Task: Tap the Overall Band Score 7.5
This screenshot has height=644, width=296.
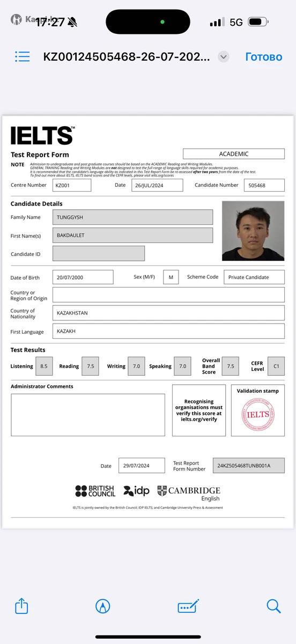Action: [x=230, y=366]
